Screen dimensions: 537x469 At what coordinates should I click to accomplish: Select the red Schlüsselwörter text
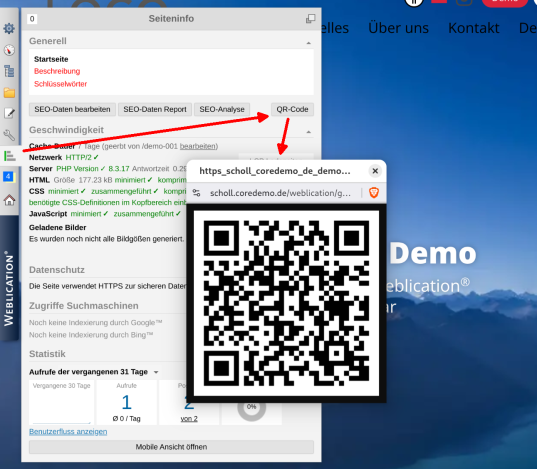point(61,84)
